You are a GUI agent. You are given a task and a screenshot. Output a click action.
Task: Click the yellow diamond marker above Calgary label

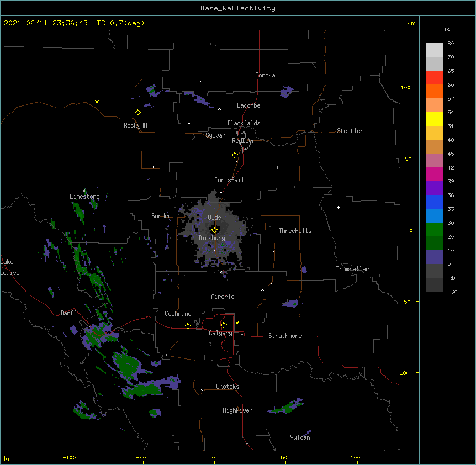pos(224,325)
